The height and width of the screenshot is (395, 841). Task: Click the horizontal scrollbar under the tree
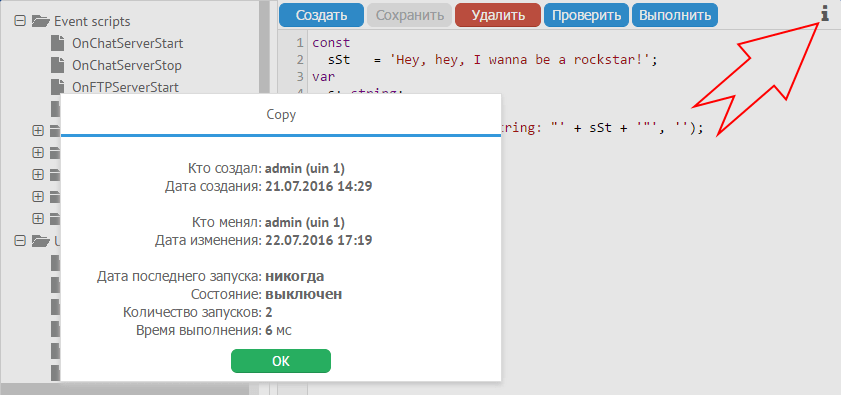coord(124,389)
